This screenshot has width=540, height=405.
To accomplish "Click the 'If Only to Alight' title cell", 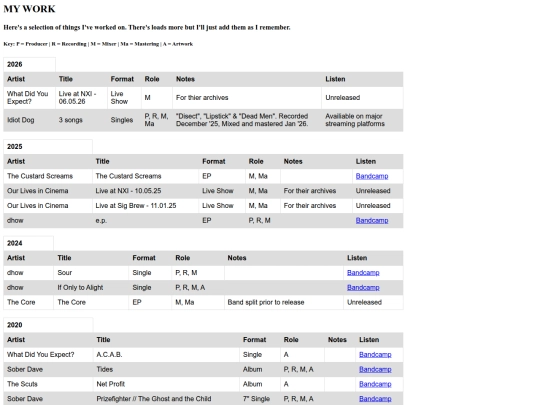I will pyautogui.click(x=91, y=288).
